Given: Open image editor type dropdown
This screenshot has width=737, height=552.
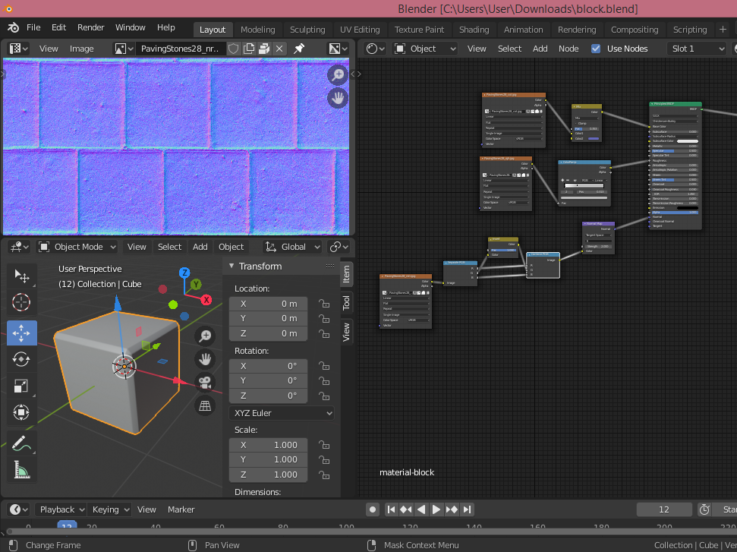Looking at the screenshot, I should point(19,48).
